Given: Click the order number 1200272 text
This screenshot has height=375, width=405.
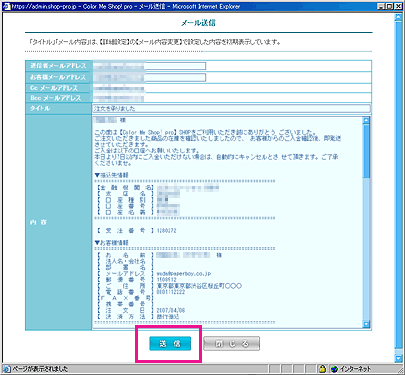Looking at the screenshot, I should [x=167, y=231].
